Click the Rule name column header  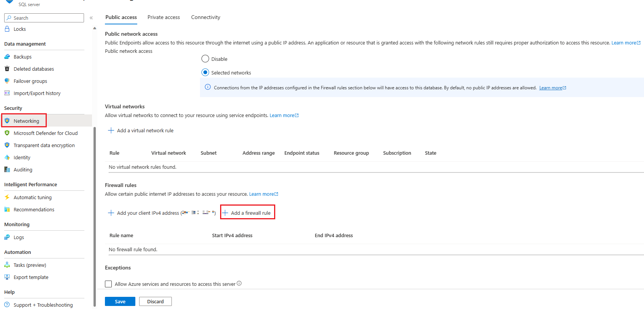(121, 236)
